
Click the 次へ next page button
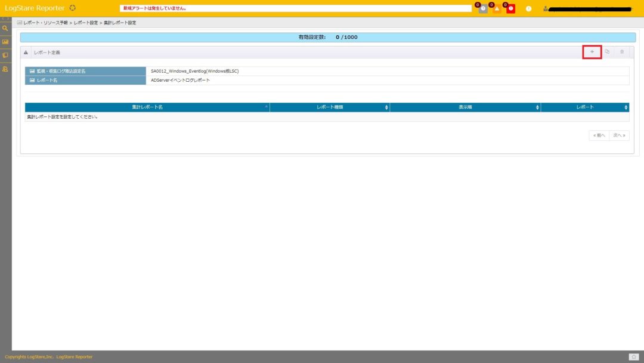click(619, 136)
